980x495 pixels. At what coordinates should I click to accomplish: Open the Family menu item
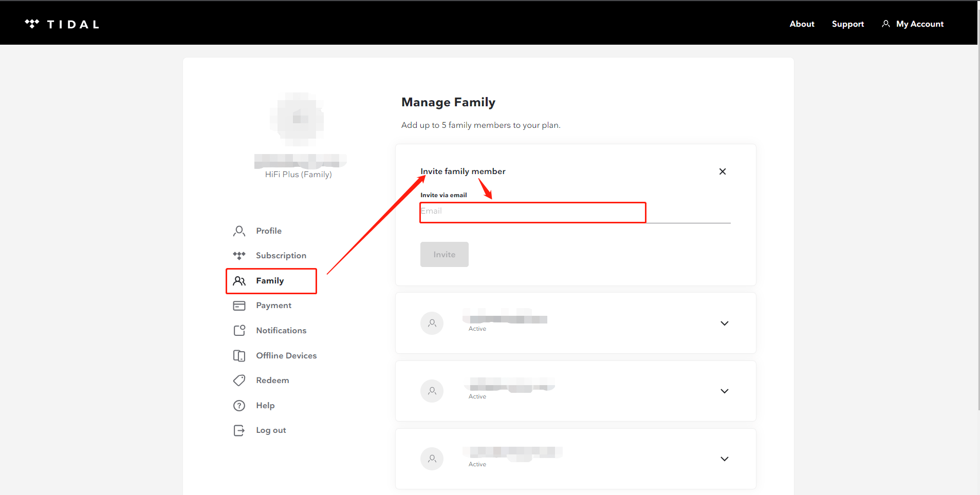point(270,281)
